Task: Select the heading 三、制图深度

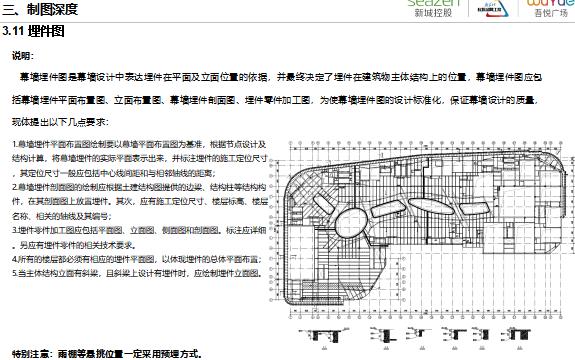Action: [x=40, y=9]
